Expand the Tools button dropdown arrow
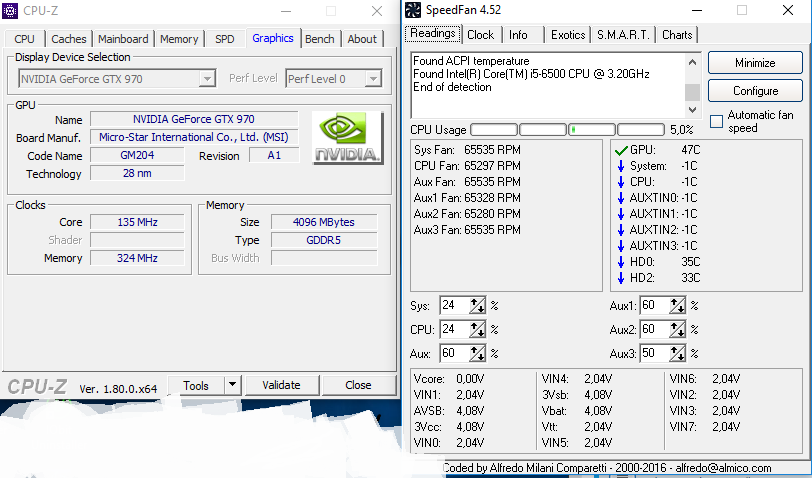The image size is (812, 478). click(x=233, y=385)
